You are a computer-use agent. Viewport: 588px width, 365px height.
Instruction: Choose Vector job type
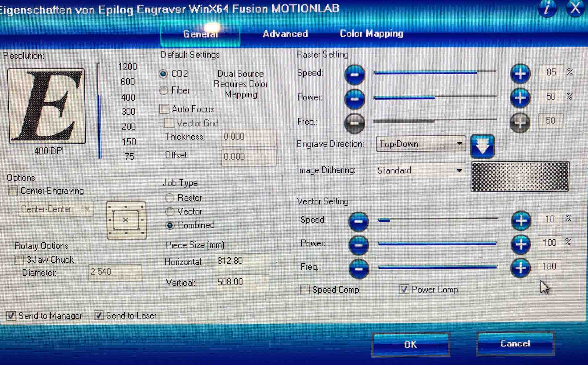coord(169,211)
